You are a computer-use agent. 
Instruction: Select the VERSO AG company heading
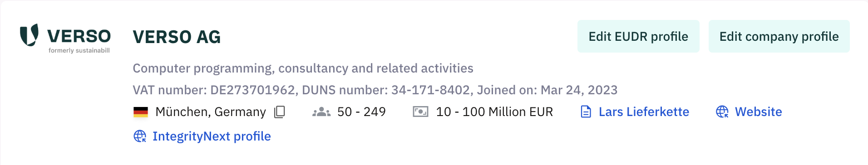click(x=177, y=37)
